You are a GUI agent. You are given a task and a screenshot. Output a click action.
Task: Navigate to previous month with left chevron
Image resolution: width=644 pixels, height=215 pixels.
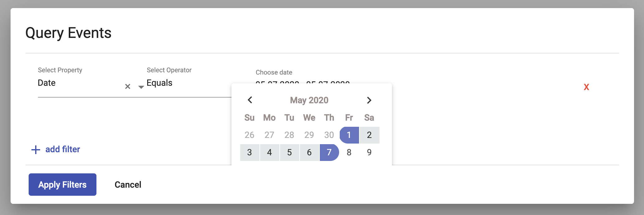click(250, 100)
